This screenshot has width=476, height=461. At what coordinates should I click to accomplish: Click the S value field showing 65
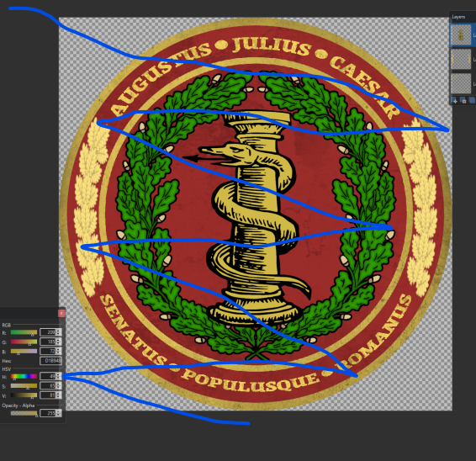pos(48,385)
